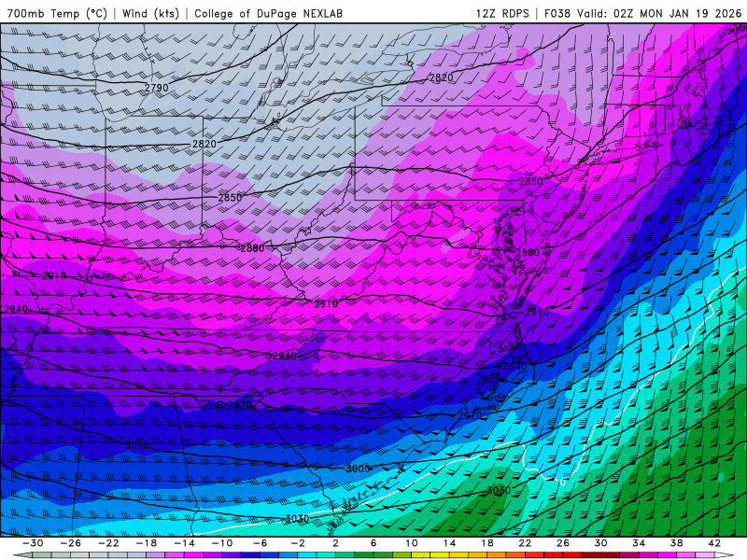This screenshot has height=560, width=747.
Task: Click the "Wind (kts)" header label
Action: 150,13
